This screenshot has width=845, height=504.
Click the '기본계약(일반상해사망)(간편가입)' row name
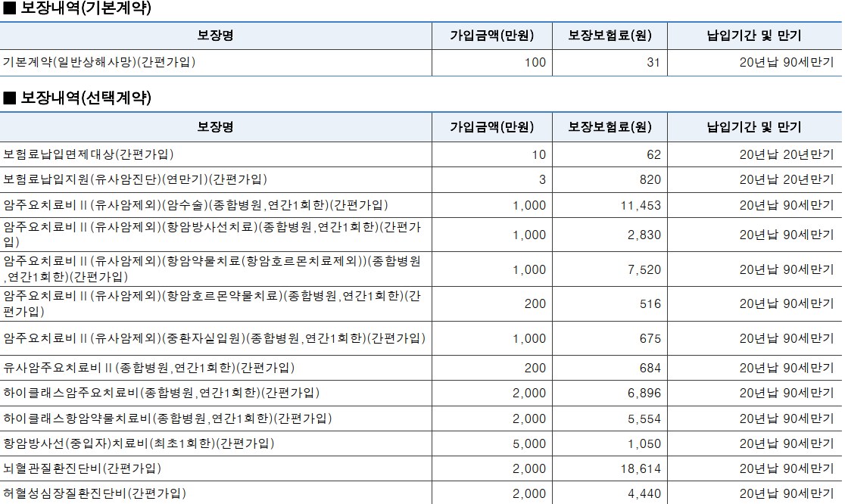pos(99,63)
